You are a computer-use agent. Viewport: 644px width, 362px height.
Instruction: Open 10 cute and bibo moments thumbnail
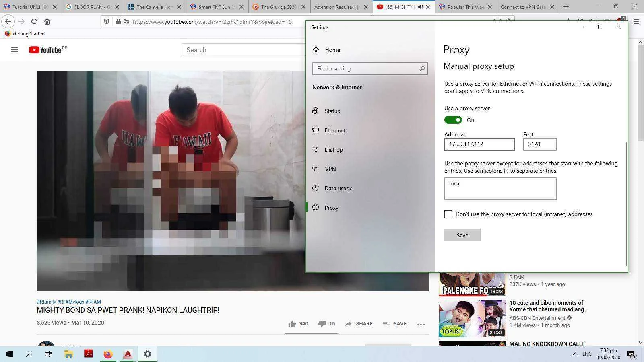[x=473, y=319]
